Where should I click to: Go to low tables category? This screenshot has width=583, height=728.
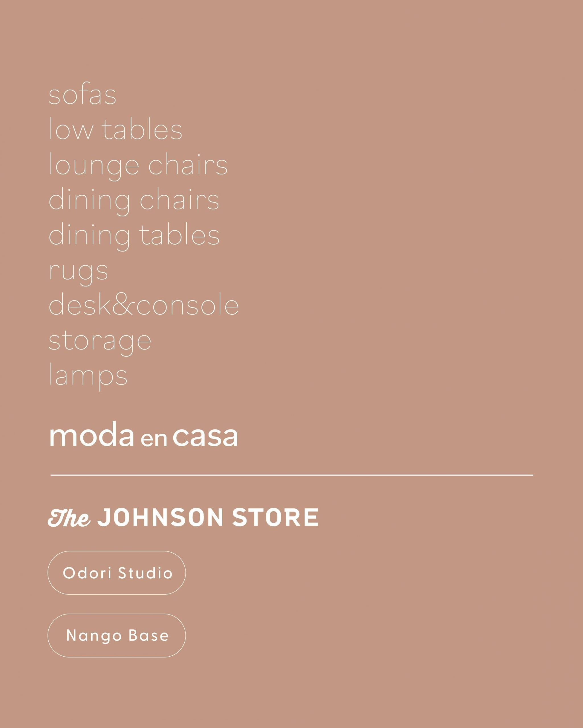point(116,129)
